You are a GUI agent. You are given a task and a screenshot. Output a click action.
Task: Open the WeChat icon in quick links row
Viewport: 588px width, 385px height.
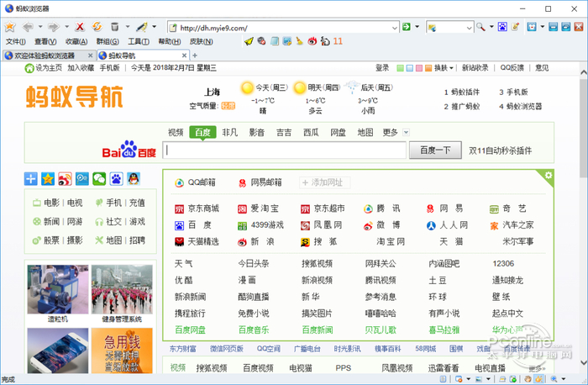tap(98, 178)
